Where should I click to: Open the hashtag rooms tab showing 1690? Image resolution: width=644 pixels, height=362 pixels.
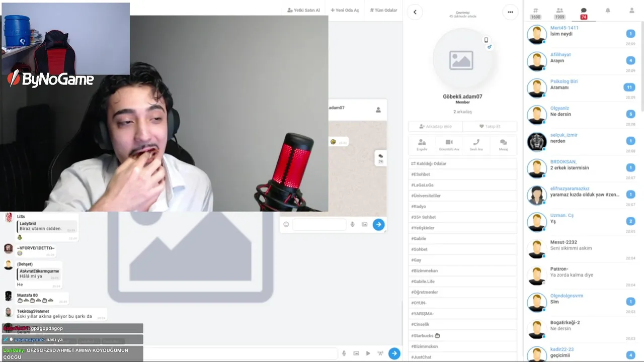point(535,13)
